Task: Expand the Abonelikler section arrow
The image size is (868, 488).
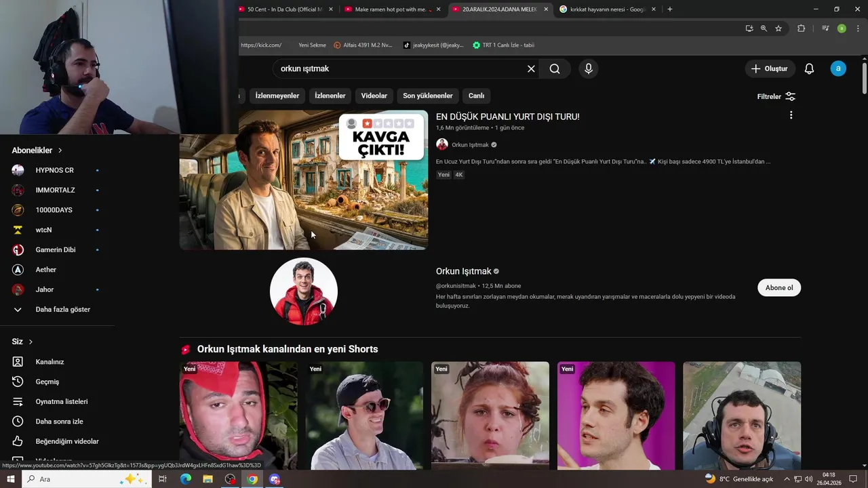Action: point(60,150)
